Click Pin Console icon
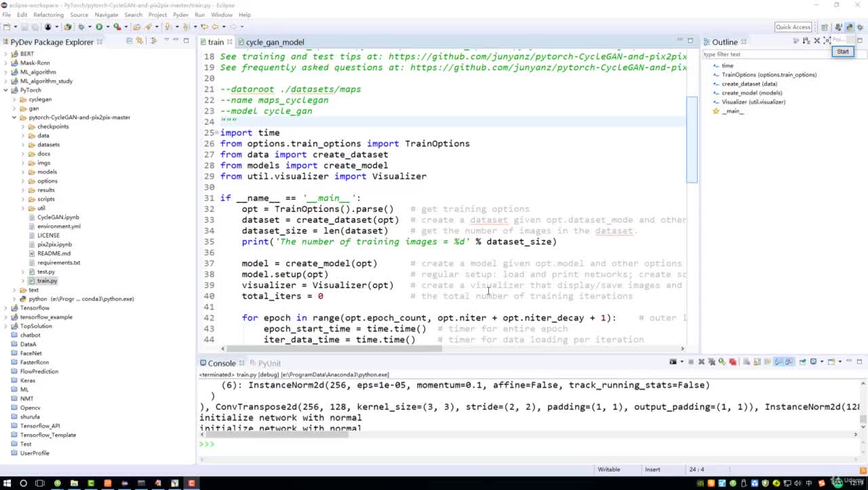The image size is (868, 490). point(802,362)
